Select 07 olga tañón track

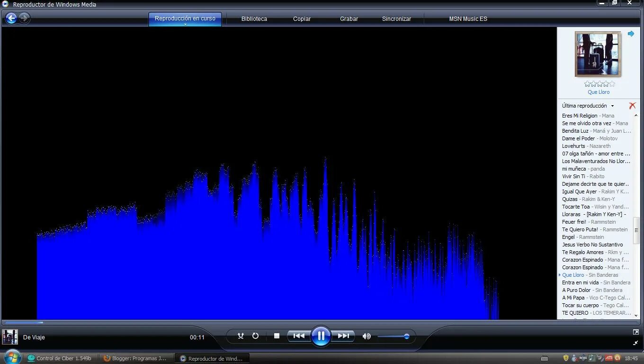coord(597,154)
